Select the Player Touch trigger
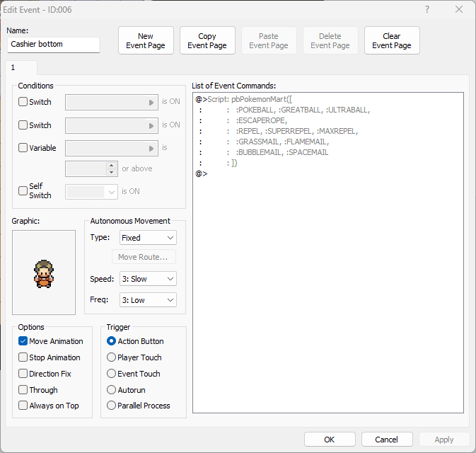 coord(112,357)
